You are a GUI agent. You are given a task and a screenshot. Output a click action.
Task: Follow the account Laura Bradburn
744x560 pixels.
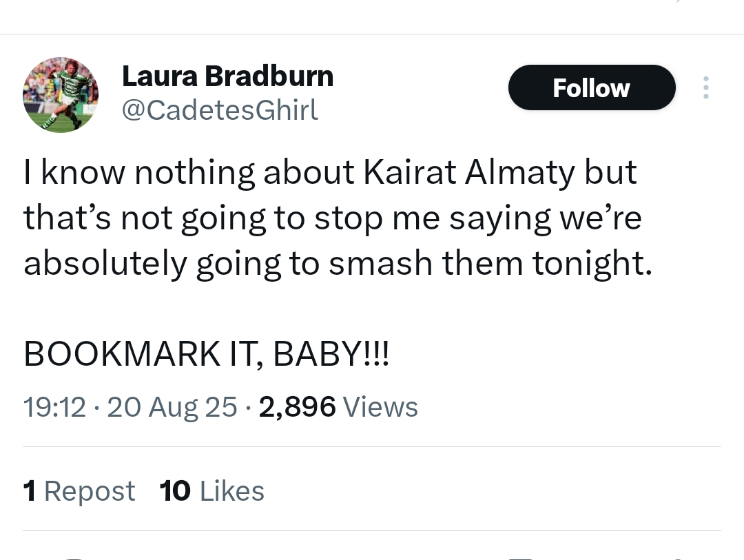pos(592,87)
